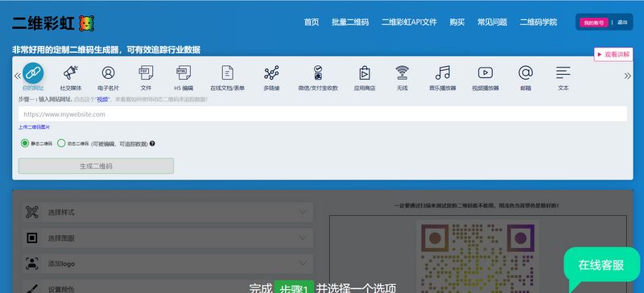This screenshot has height=293, width=644.
Task: Go to 常见问题 in top navigation
Action: (492, 23)
